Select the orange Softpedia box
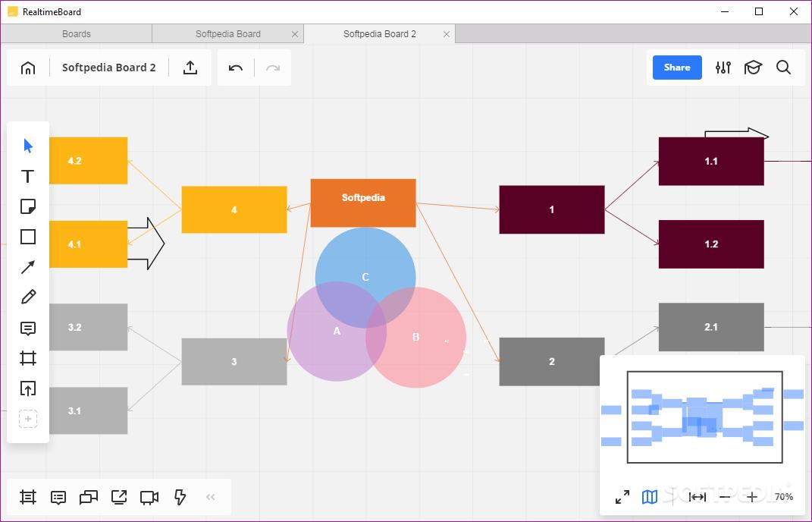Image resolution: width=812 pixels, height=522 pixels. 363,203
